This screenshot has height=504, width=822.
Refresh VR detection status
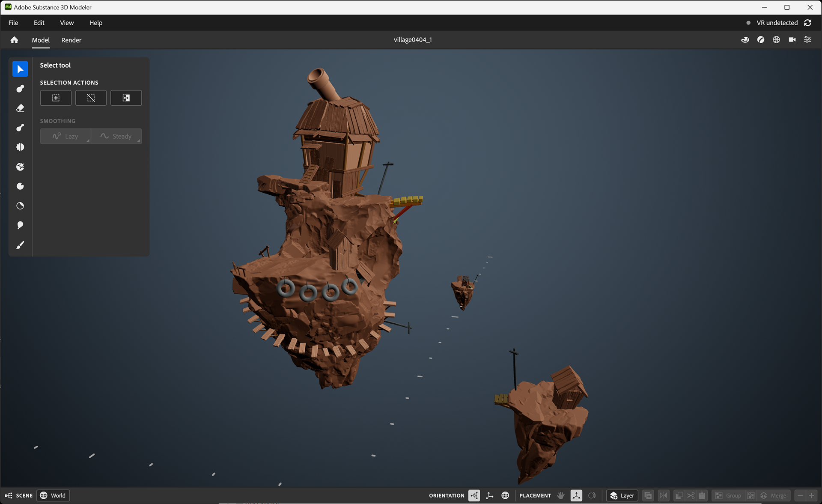(808, 23)
